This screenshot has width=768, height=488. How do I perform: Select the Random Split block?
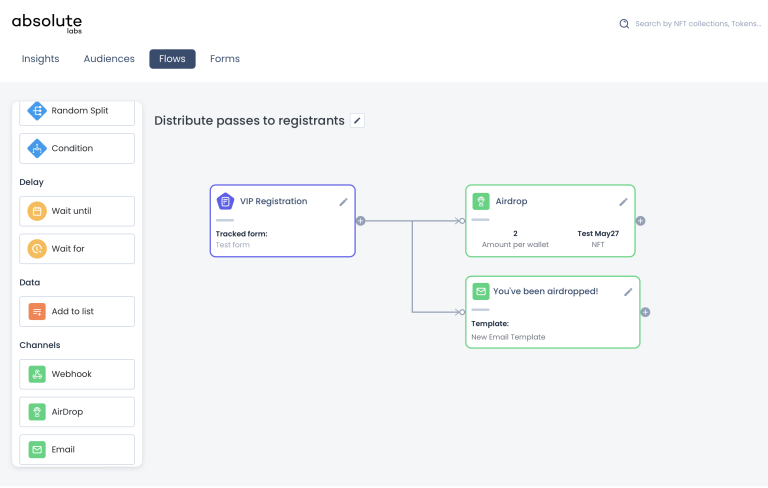(x=77, y=111)
